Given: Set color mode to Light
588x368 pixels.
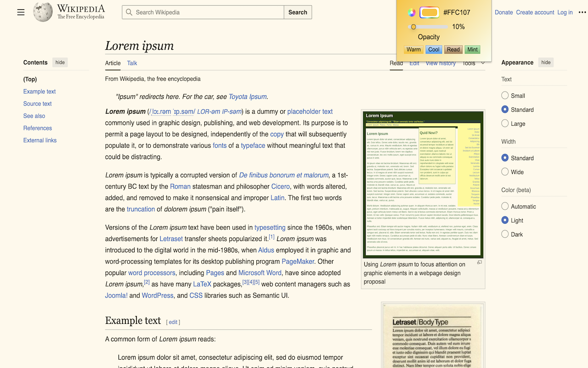Looking at the screenshot, I should 505,220.
